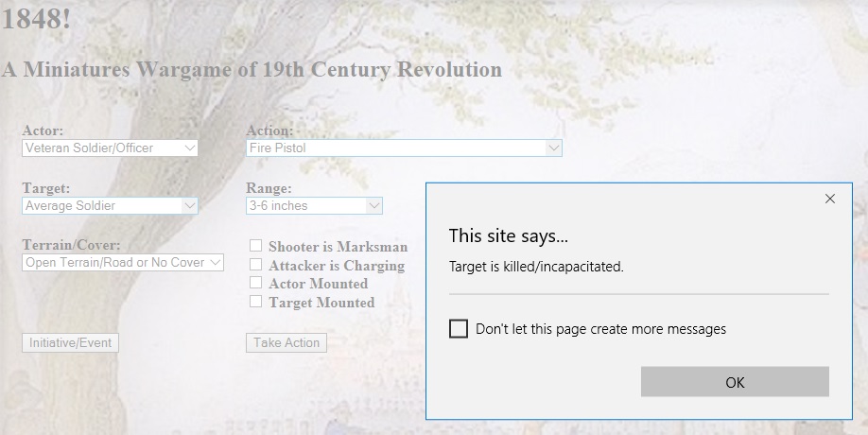Open the Terrain/Cover dropdown list
The height and width of the screenshot is (435, 868).
(123, 262)
